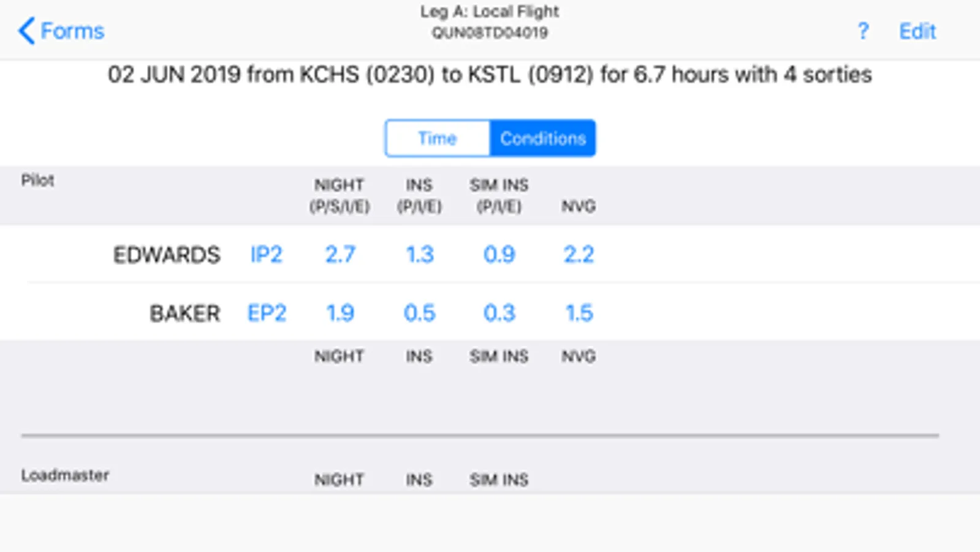The image size is (980, 552).
Task: Click the flight summary line for 02 JUN 2019
Action: 490,75
